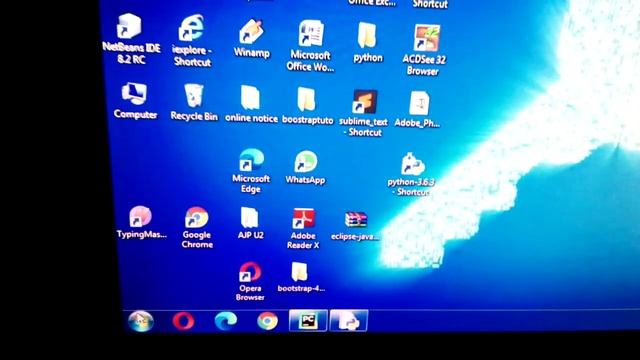Select the online notice file

(x=250, y=98)
